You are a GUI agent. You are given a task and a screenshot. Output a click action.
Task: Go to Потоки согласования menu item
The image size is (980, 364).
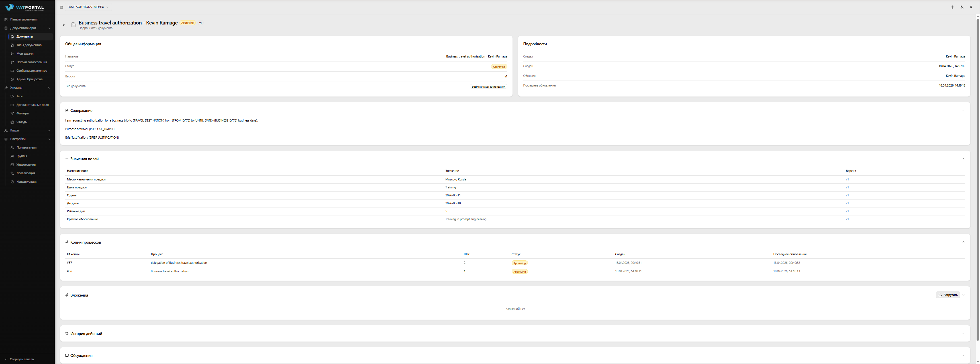pos(31,62)
